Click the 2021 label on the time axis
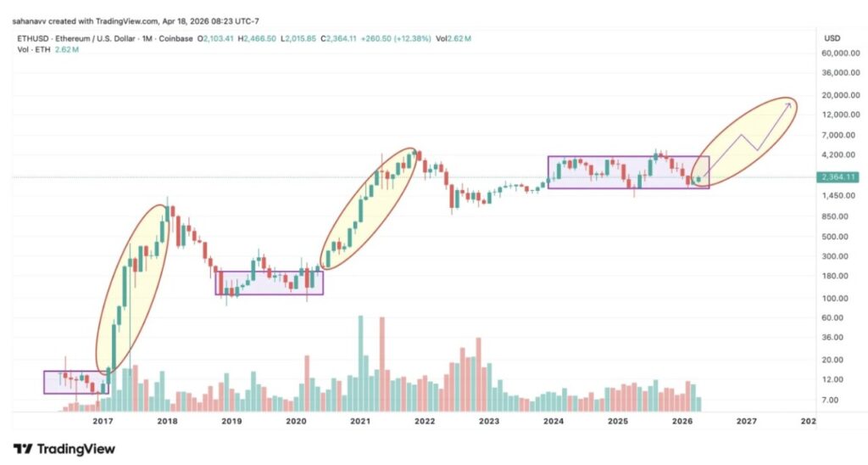 click(360, 421)
